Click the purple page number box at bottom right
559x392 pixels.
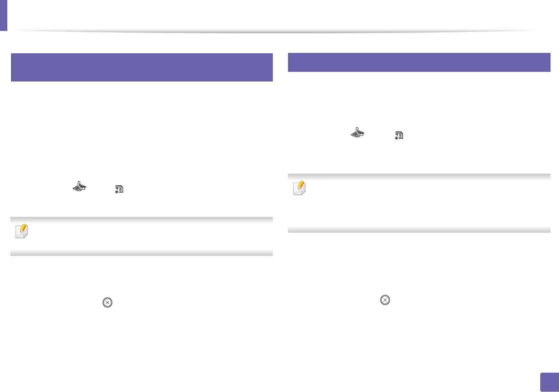click(x=549, y=382)
